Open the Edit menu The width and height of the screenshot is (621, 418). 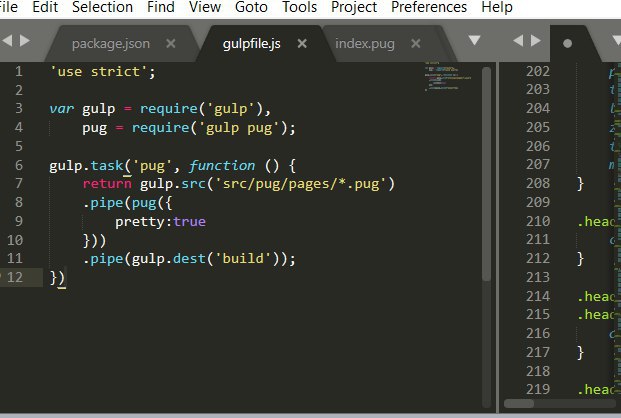tap(45, 7)
